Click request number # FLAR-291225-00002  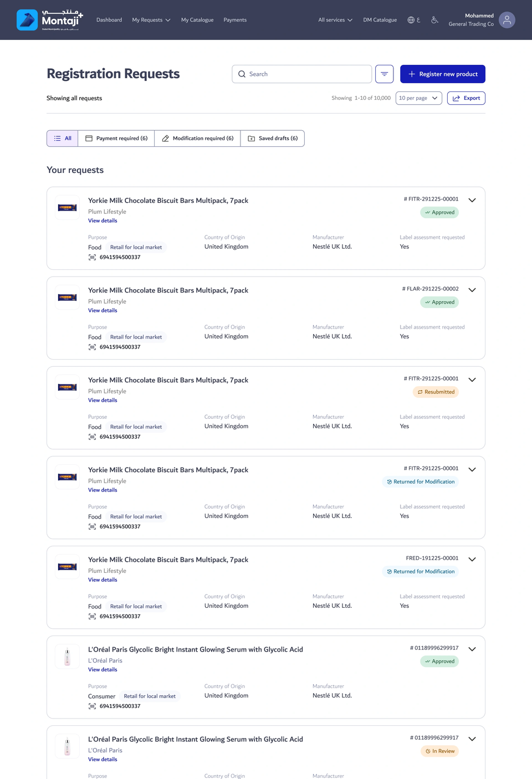click(x=431, y=289)
